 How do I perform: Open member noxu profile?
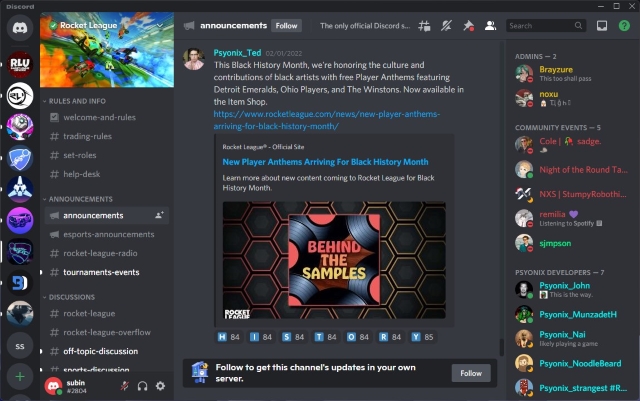(x=571, y=98)
